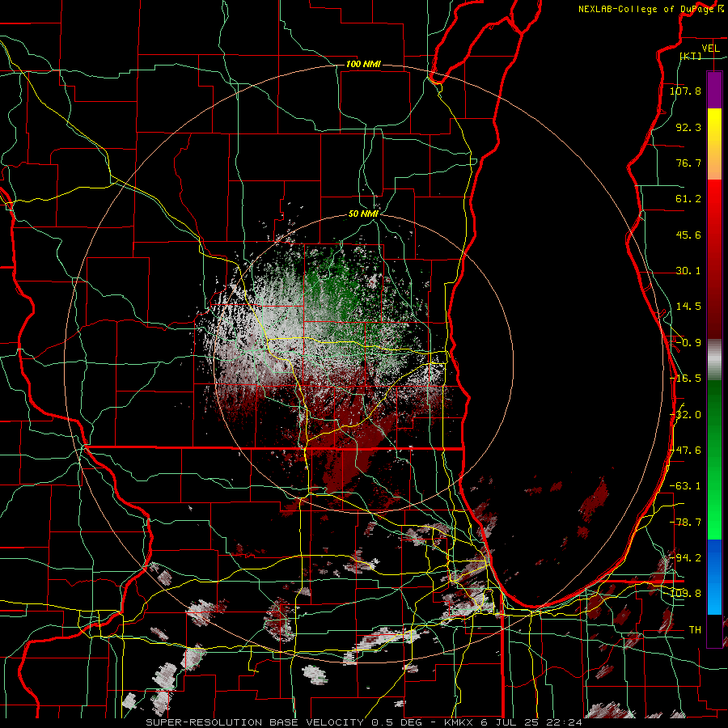Click the Super-Resolution Base Velocity caption

pyautogui.click(x=363, y=722)
